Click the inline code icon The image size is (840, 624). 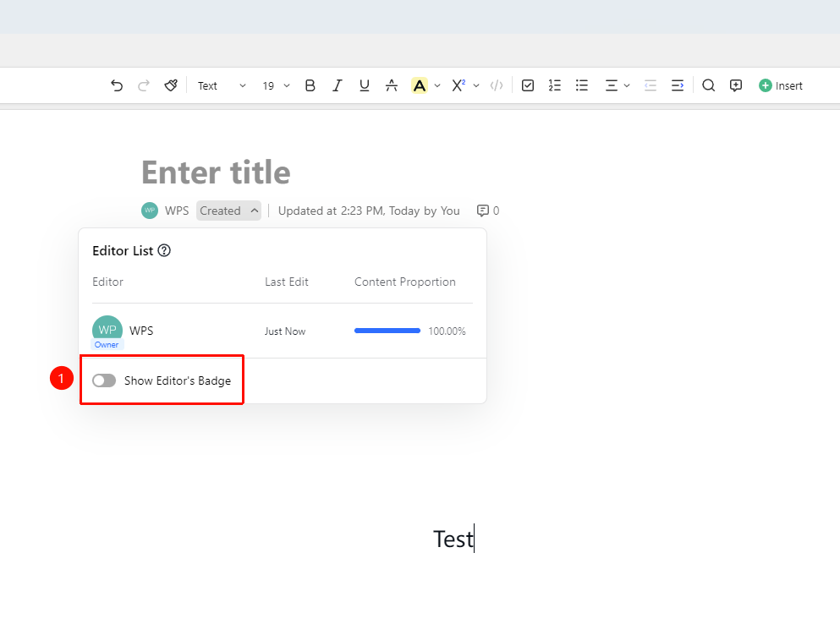pyautogui.click(x=497, y=85)
